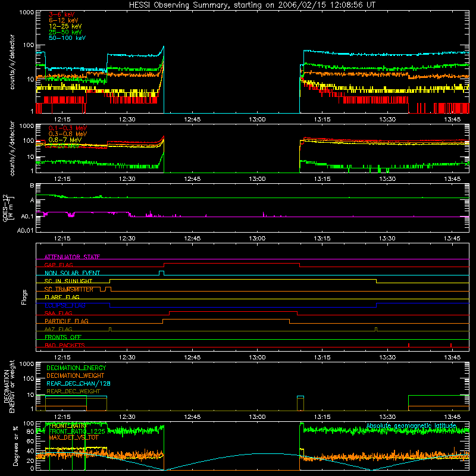Click the Absolute geomagnetic latitude label
The width and height of the screenshot is (476, 476).
click(411, 425)
